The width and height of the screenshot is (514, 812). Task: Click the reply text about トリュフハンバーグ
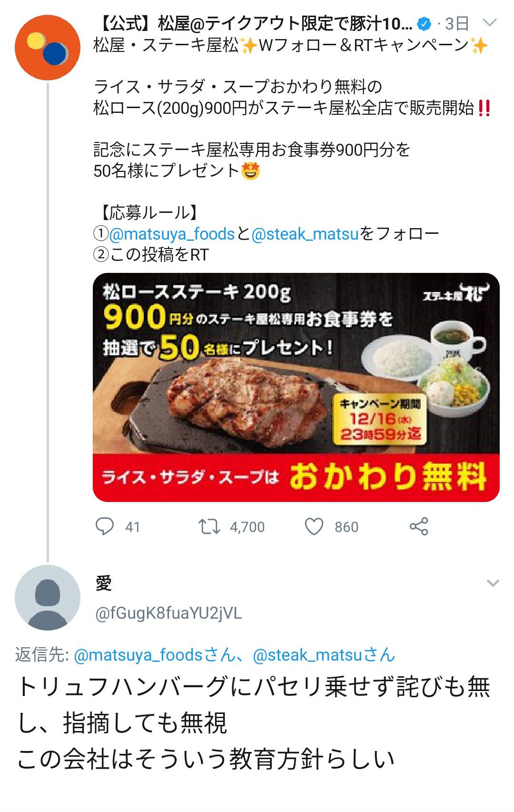[x=253, y=722]
